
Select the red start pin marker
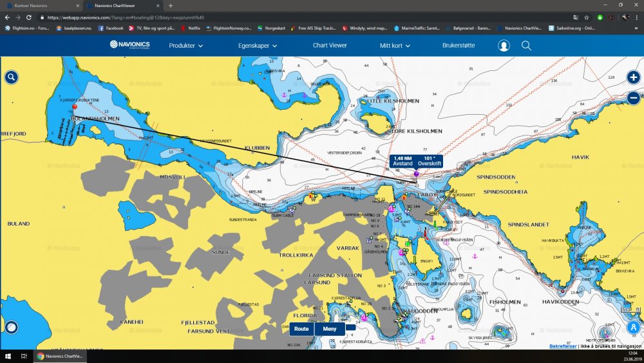pos(75,107)
